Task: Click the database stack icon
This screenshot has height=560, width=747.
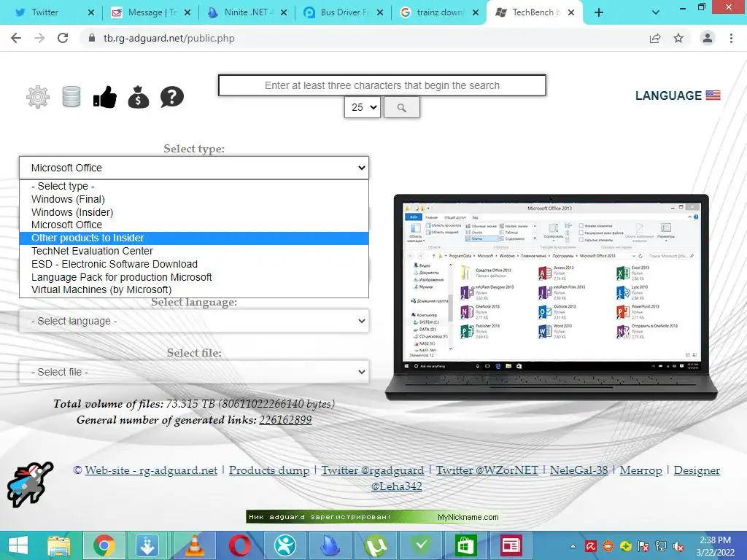Action: (71, 97)
